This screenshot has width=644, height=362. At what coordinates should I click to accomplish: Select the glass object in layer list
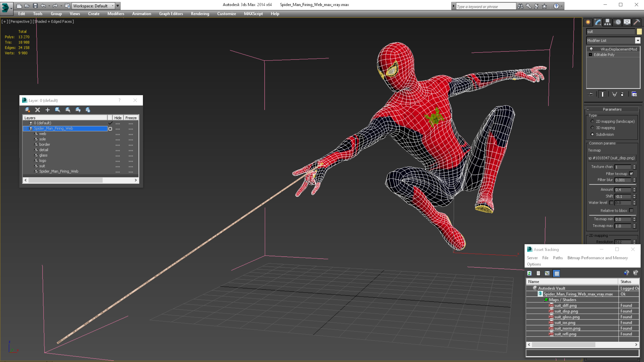point(43,155)
